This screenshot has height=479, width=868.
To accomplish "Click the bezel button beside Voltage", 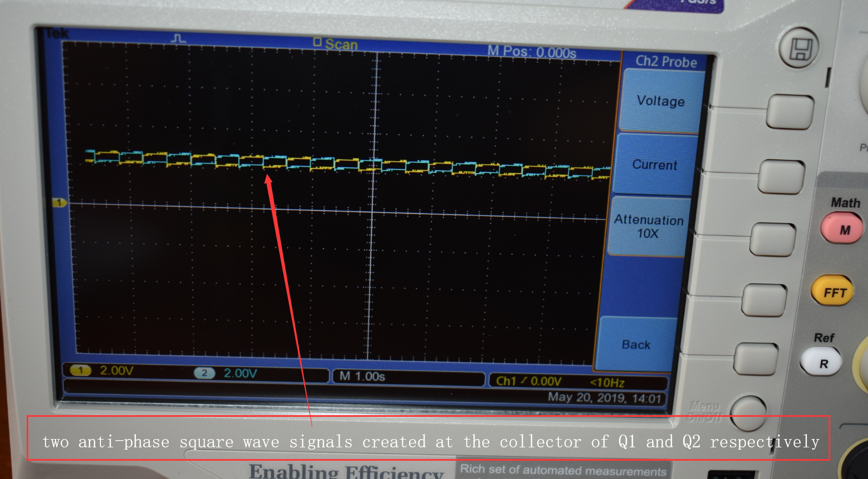I will 790,113.
